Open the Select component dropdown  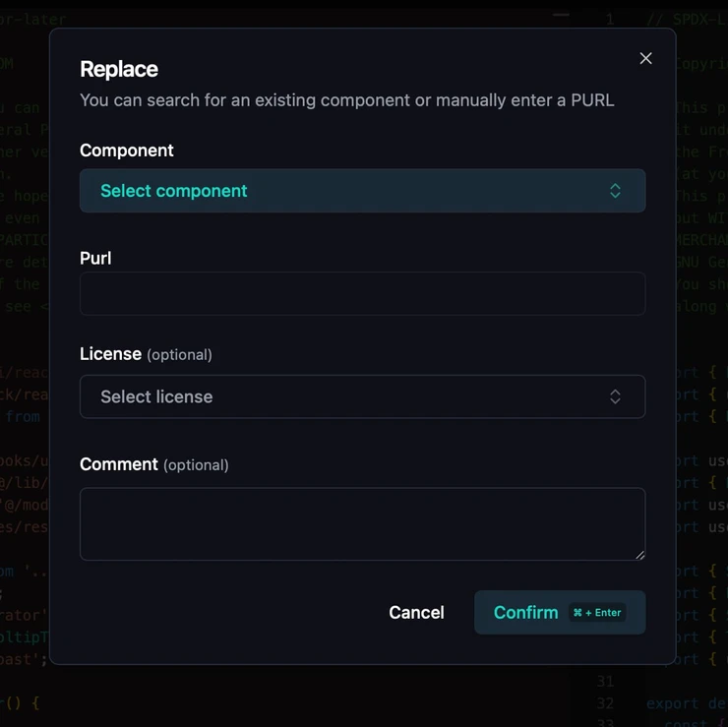[362, 191]
